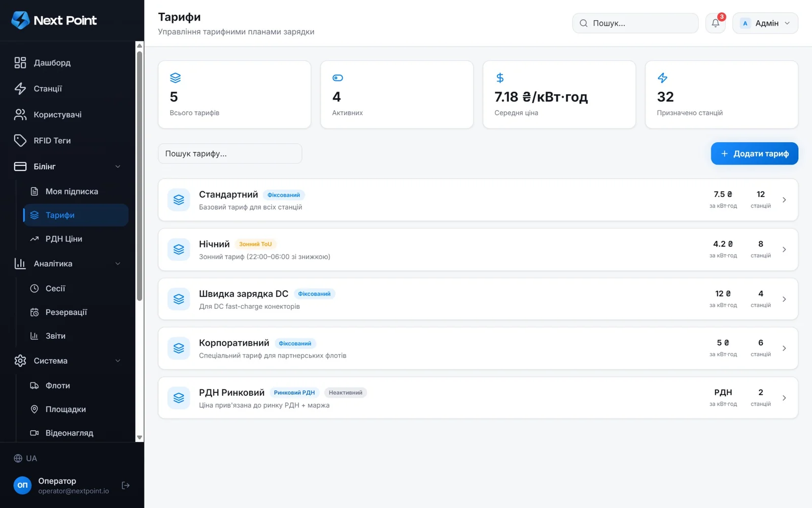The image size is (812, 508).
Task: Click the Пошук тарифу... input
Action: click(230, 153)
